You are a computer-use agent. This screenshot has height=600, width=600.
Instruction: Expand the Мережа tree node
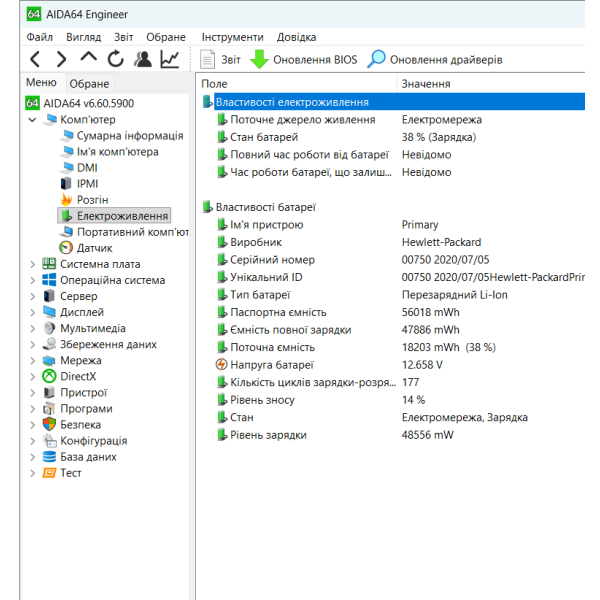coord(33,361)
